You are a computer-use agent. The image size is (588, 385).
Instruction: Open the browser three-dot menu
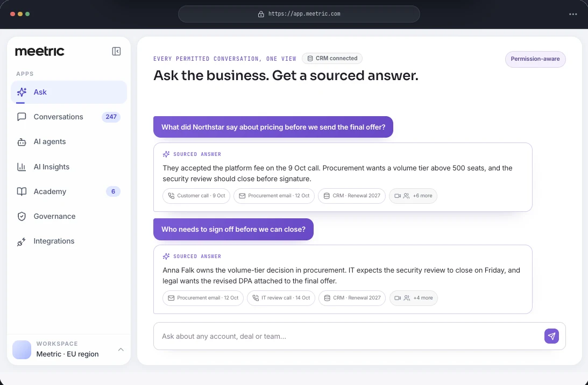(573, 14)
